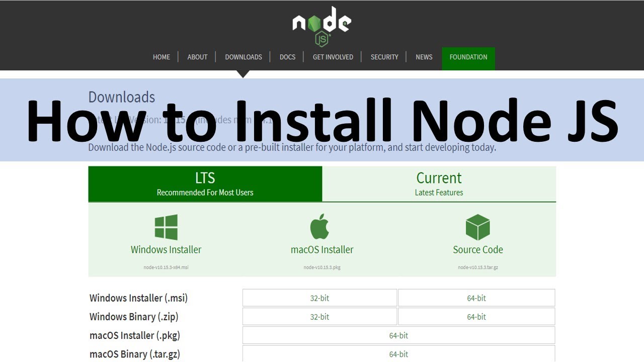Viewport: 644px width, 362px height.
Task: Click the green FOUNDATION button
Action: [468, 58]
